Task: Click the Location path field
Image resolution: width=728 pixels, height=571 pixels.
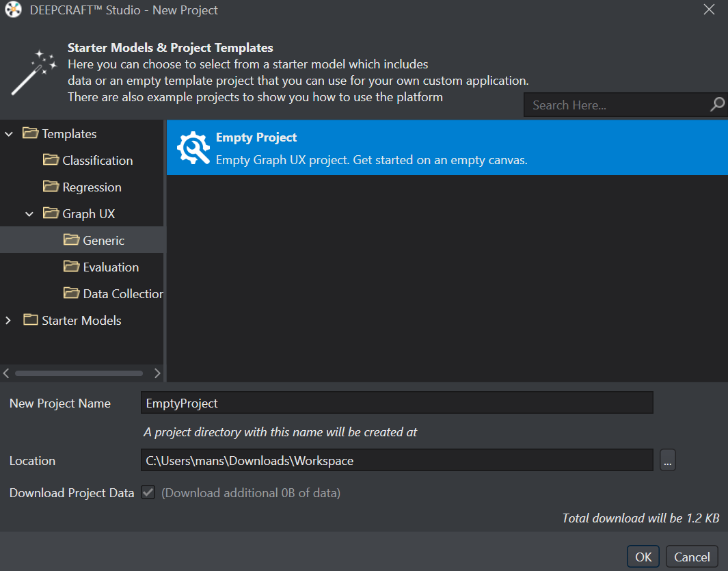Action: [x=397, y=460]
